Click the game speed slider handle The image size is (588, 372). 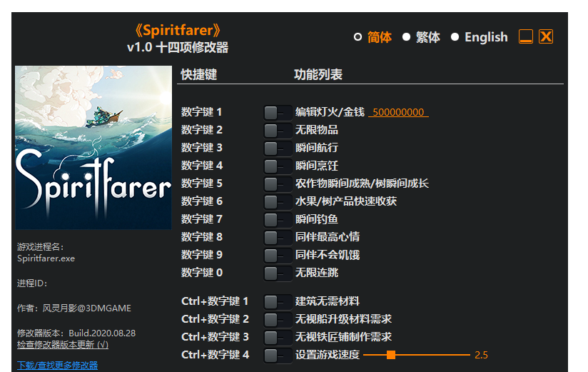point(391,355)
